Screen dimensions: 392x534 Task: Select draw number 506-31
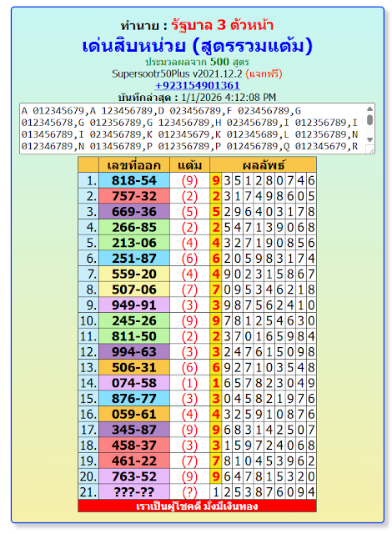[x=134, y=367]
